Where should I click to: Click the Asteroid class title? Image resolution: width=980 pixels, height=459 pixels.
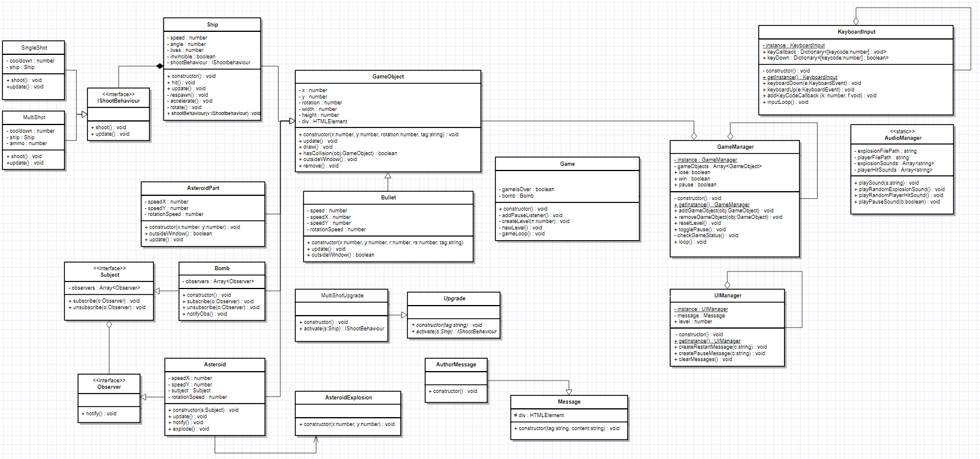pyautogui.click(x=215, y=365)
